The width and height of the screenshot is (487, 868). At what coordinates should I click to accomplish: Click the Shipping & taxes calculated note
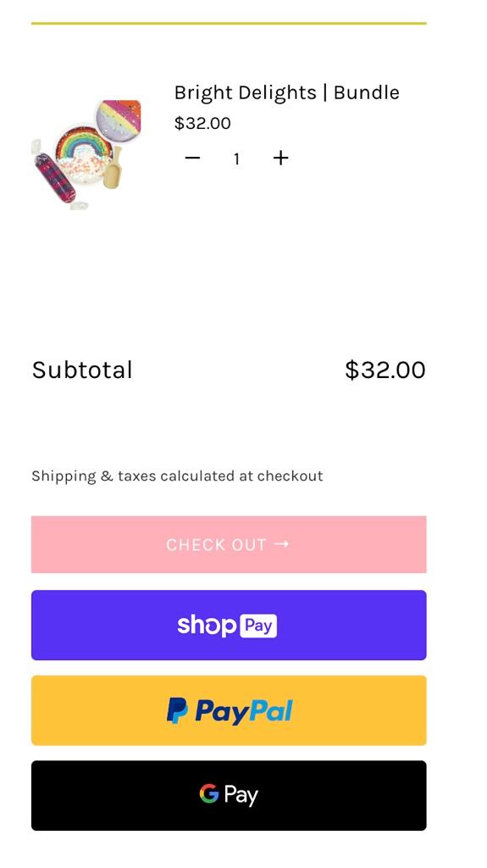pyautogui.click(x=177, y=476)
